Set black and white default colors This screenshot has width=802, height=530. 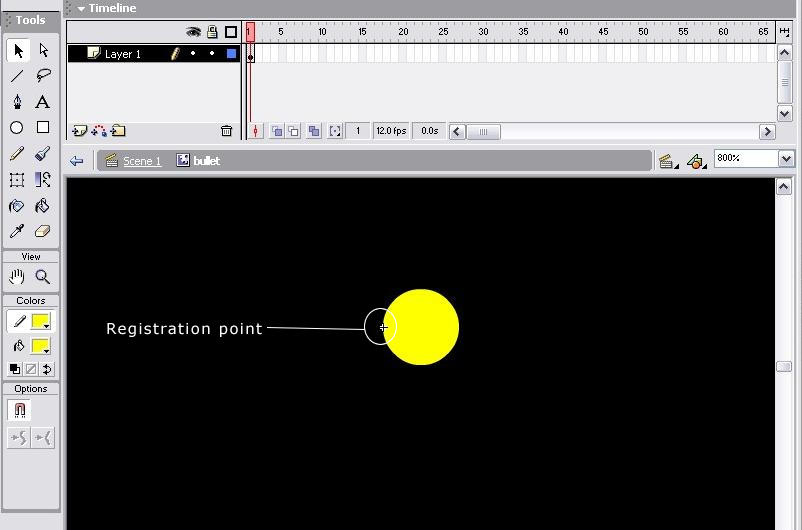15,369
